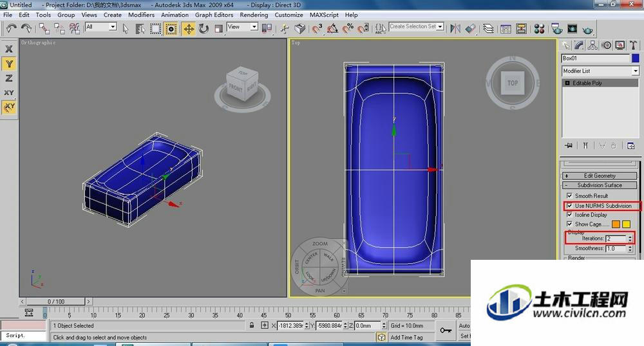Restrict transform to X axis
Screen dimensions: 644x346
[8, 49]
